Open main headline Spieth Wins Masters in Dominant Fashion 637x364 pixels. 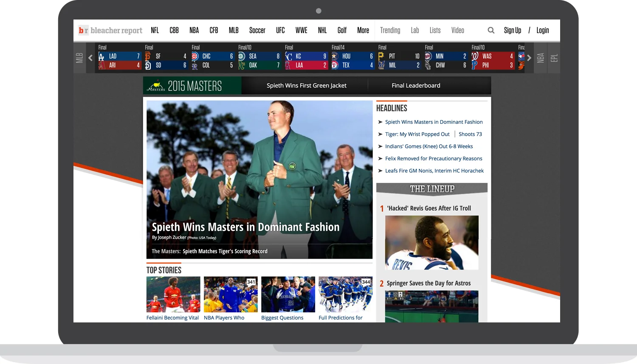[246, 227]
